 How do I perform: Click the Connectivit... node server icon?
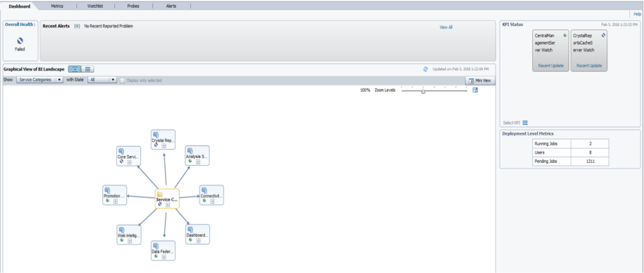(x=204, y=190)
